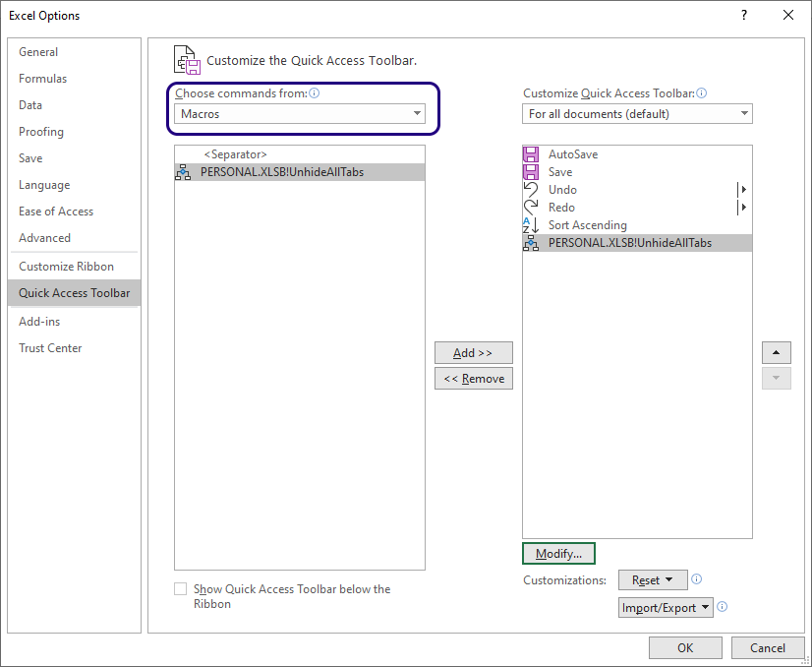Image resolution: width=812 pixels, height=667 pixels.
Task: Select the Save entry text in toolbar list
Action: [x=559, y=172]
